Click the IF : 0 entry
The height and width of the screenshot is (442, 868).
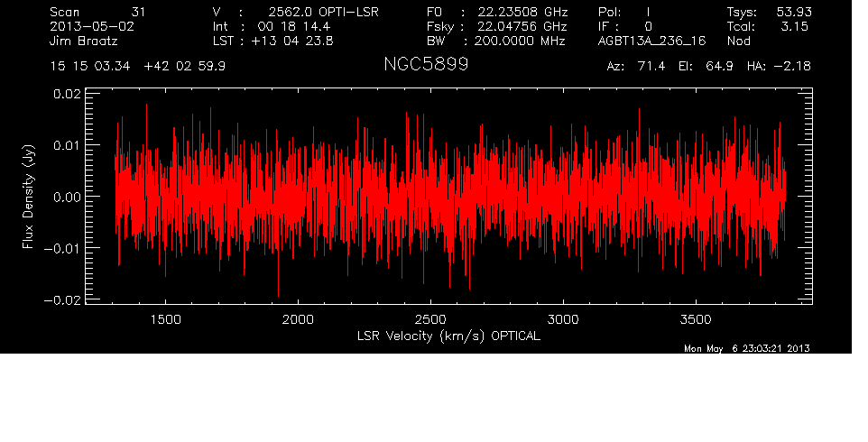pos(625,26)
